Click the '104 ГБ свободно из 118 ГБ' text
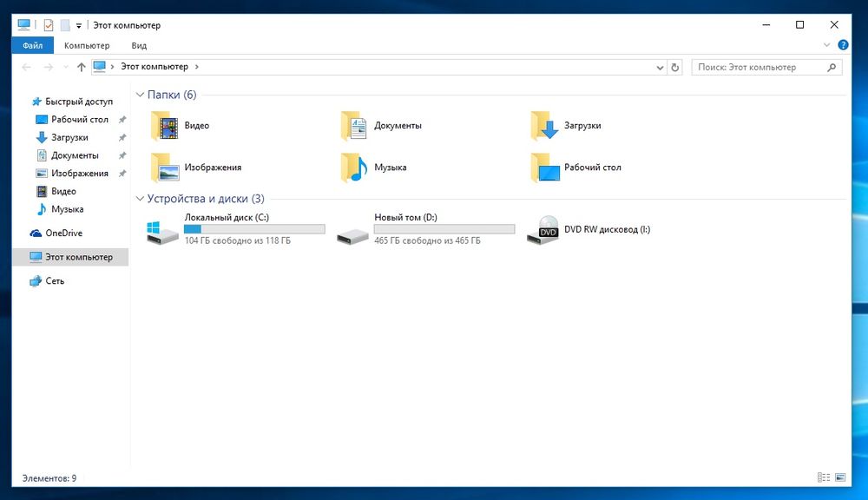 (x=238, y=240)
